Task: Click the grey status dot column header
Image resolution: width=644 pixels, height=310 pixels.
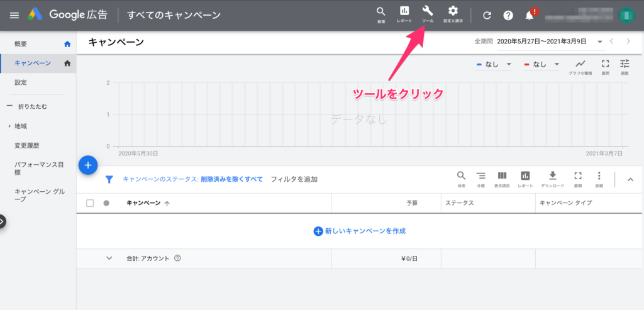Action: (x=106, y=203)
